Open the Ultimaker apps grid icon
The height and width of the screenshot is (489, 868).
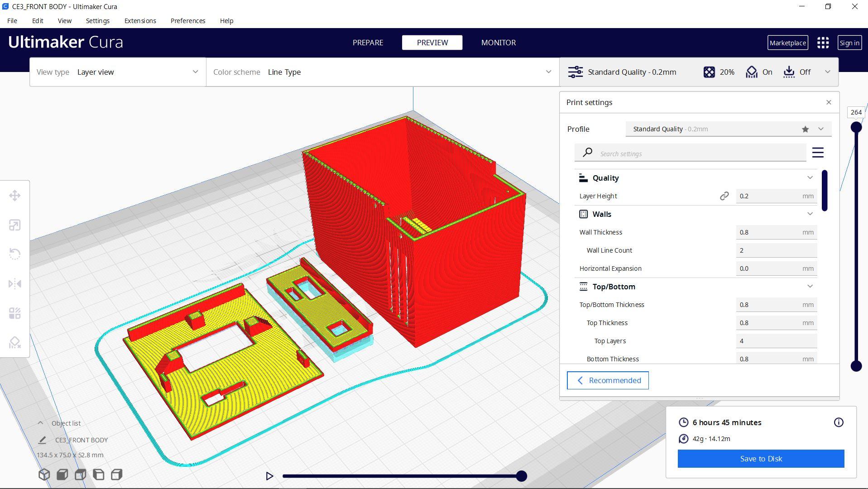point(823,43)
